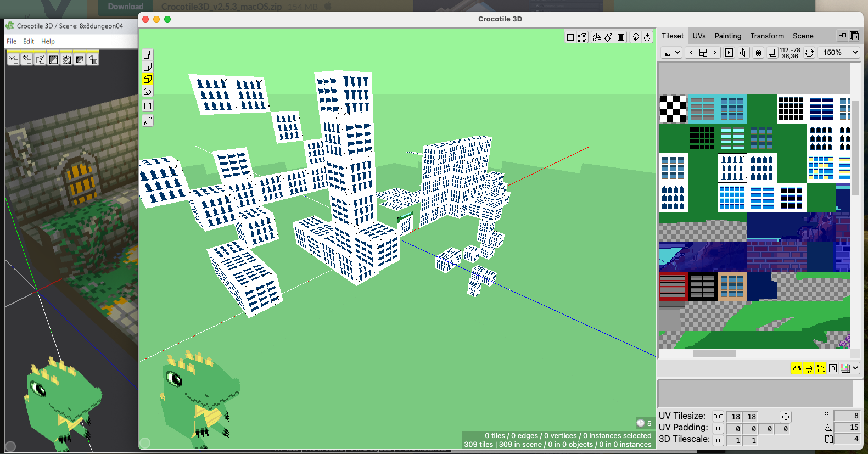Screen dimensions: 868x454
Task: Toggle the circle button beside UV Tilesize
Action: click(x=786, y=417)
